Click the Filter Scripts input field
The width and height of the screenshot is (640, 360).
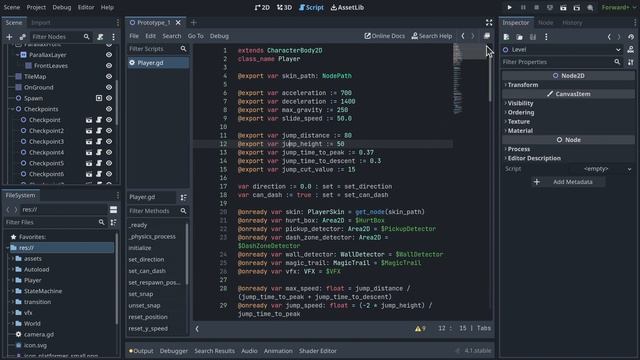[x=158, y=49]
